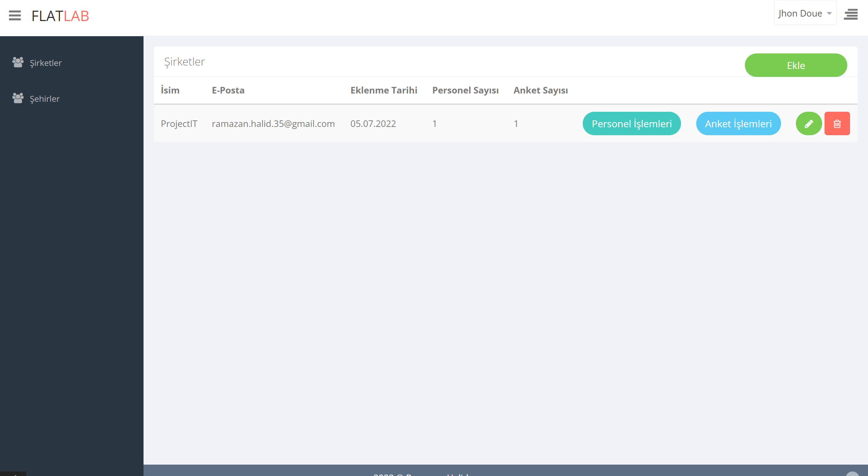
Task: Collapse the navigation sidebar
Action: (x=14, y=16)
